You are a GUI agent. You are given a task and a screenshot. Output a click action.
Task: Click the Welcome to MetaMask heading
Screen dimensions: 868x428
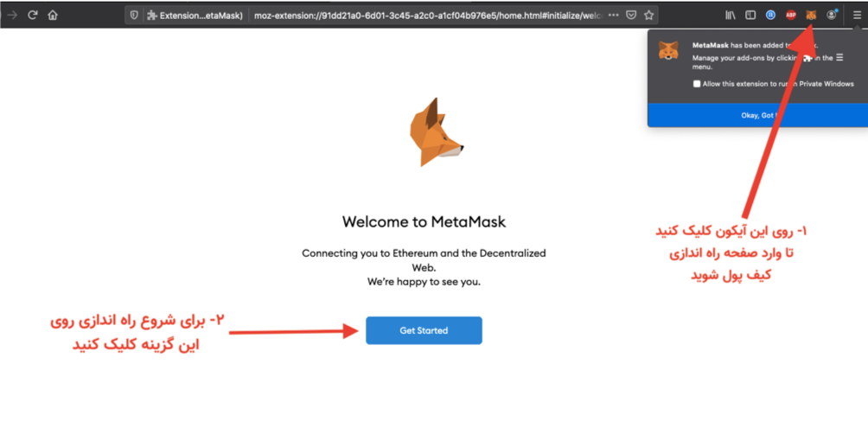coord(424,222)
